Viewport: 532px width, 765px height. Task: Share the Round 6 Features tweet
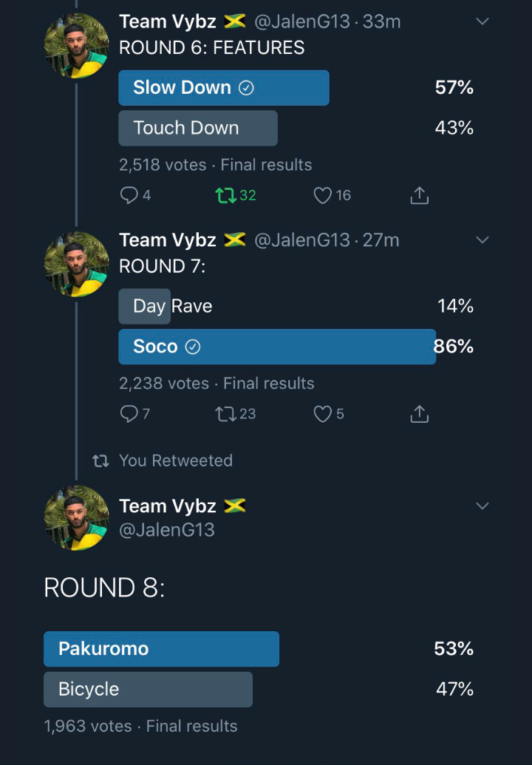coord(419,195)
